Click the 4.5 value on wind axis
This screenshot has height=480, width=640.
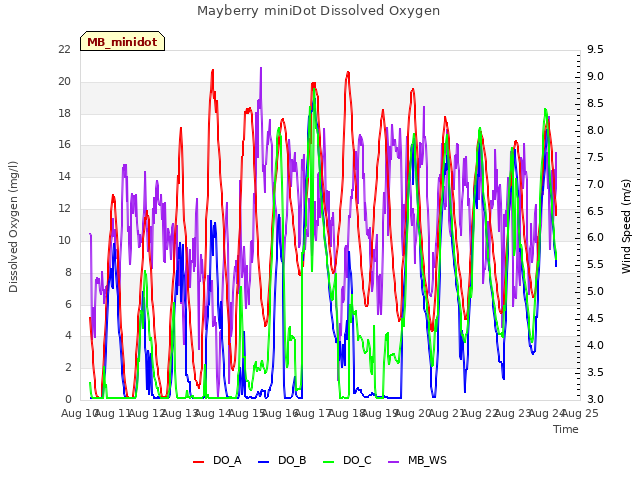pyautogui.click(x=595, y=319)
